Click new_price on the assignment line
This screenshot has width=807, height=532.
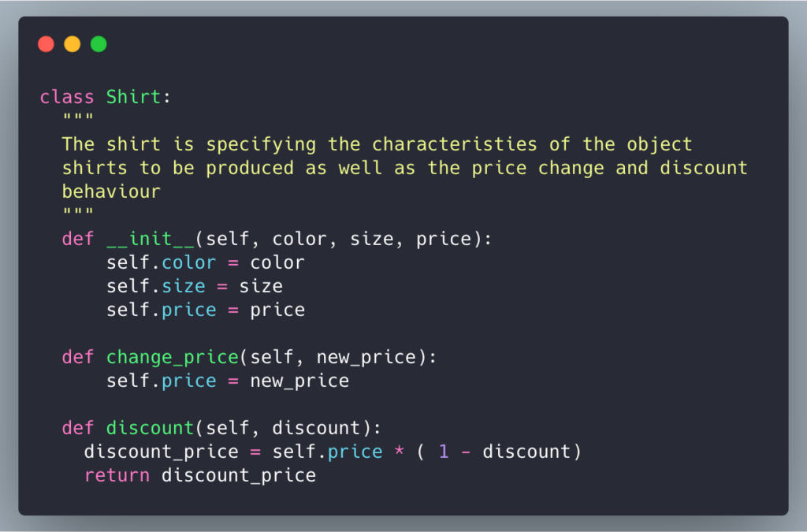[299, 381]
